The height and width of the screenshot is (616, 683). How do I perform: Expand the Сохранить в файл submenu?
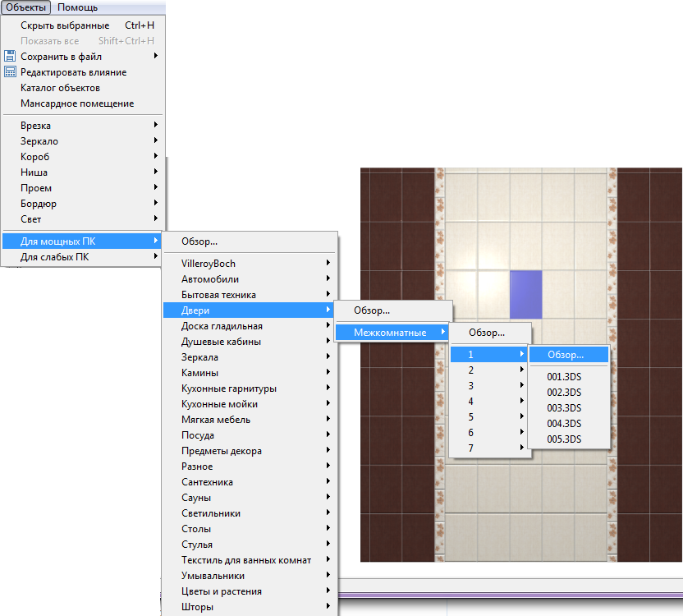click(x=82, y=56)
